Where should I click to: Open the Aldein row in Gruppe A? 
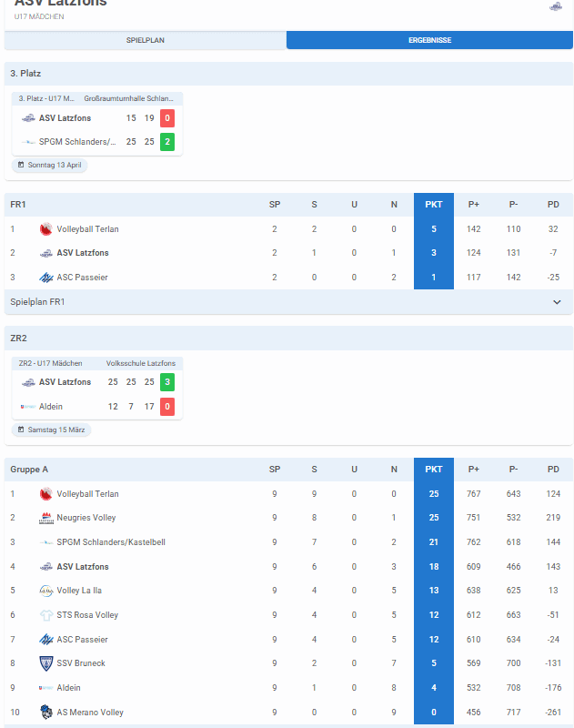coord(68,688)
